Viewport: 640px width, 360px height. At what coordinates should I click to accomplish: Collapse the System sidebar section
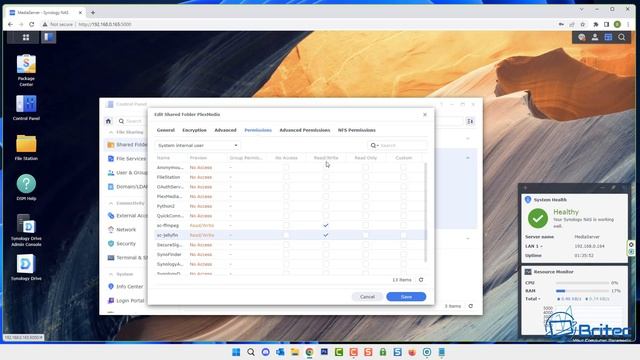click(111, 274)
